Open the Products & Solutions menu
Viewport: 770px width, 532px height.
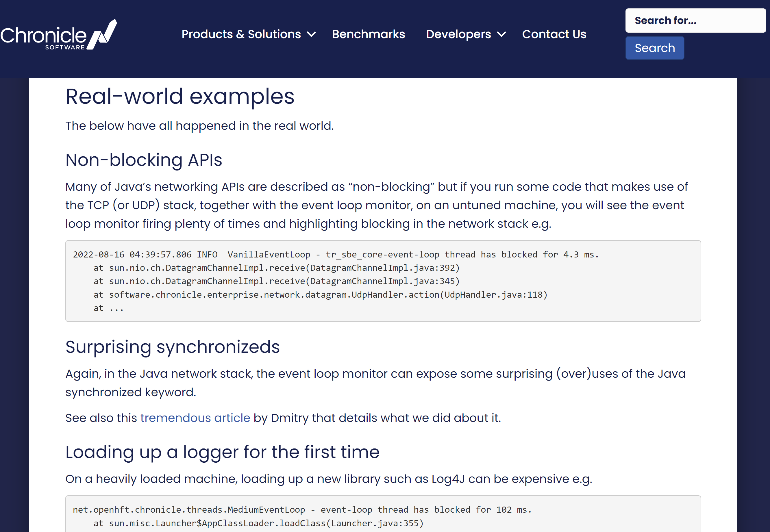(x=241, y=34)
